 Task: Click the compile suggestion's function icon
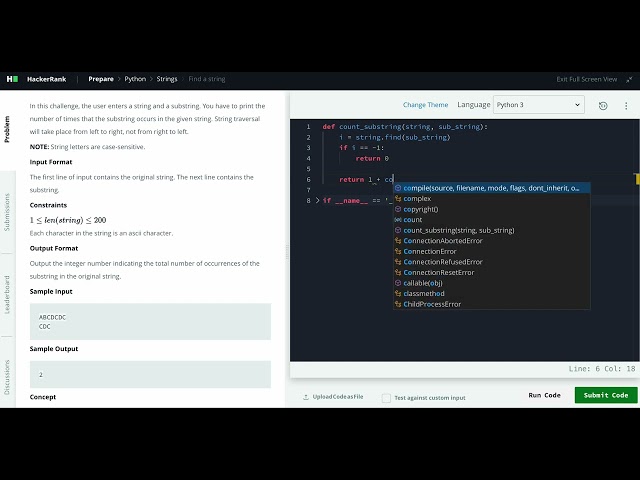(398, 188)
